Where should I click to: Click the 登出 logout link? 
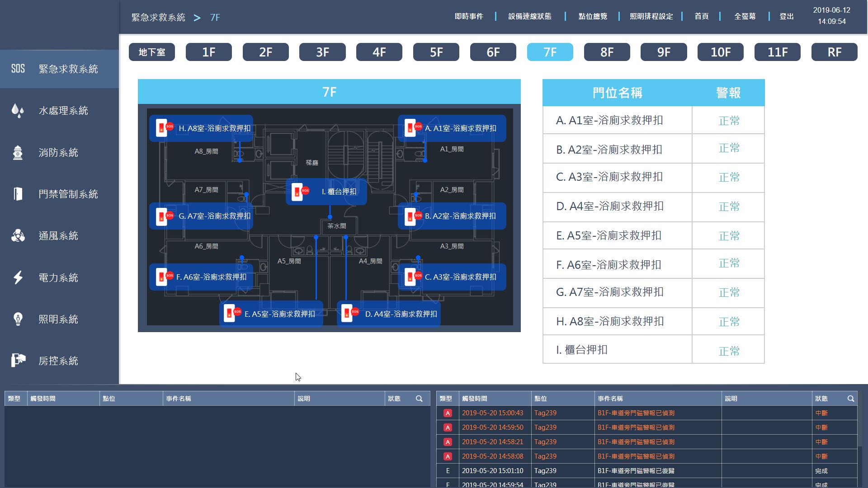(787, 16)
